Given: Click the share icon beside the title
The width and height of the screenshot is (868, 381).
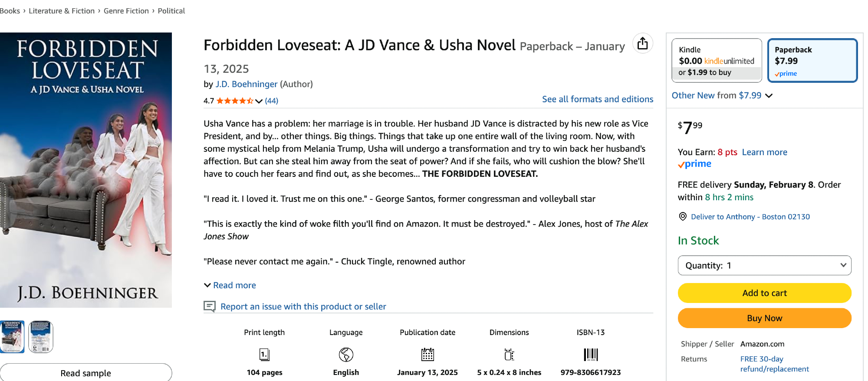Looking at the screenshot, I should [643, 43].
